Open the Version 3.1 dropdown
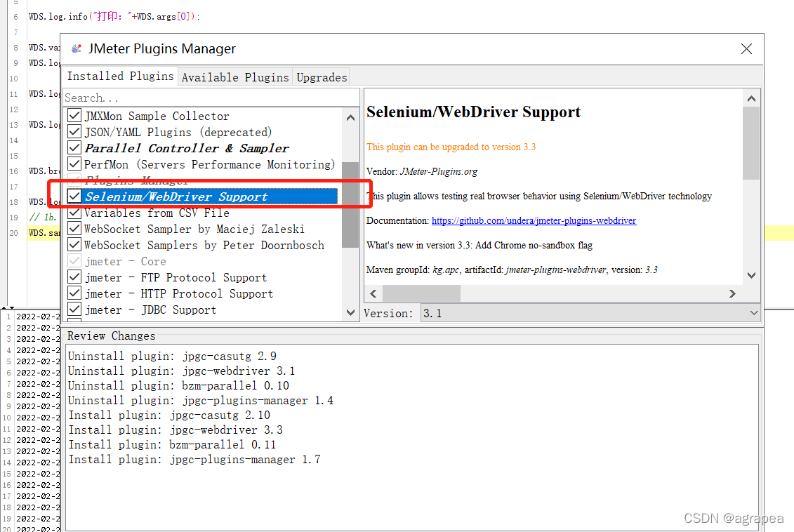 click(x=590, y=313)
